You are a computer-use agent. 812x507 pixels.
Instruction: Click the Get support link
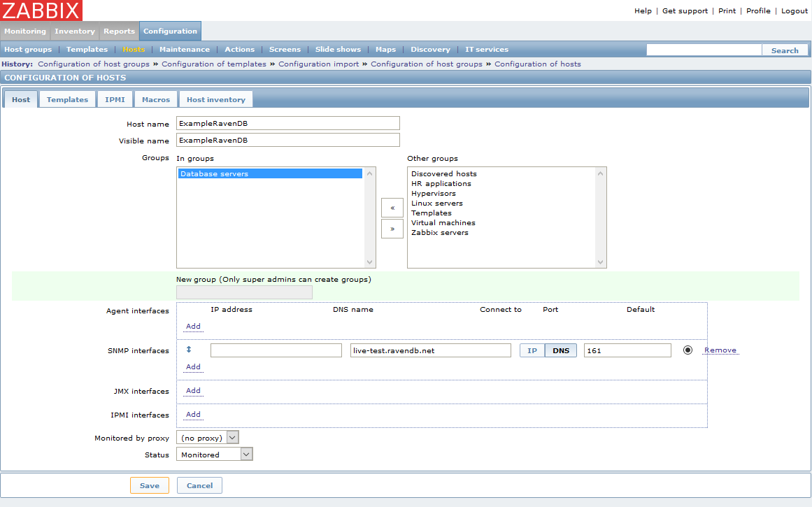(685, 11)
